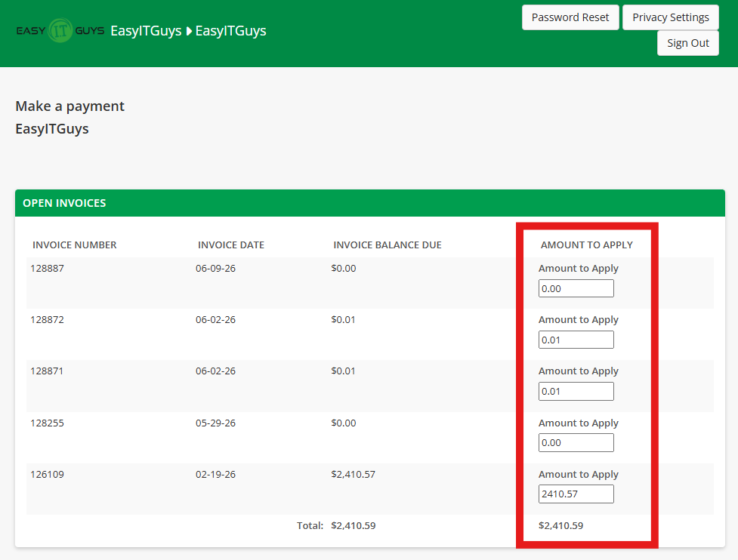
Task: Open Privacy Settings
Action: coord(670,17)
